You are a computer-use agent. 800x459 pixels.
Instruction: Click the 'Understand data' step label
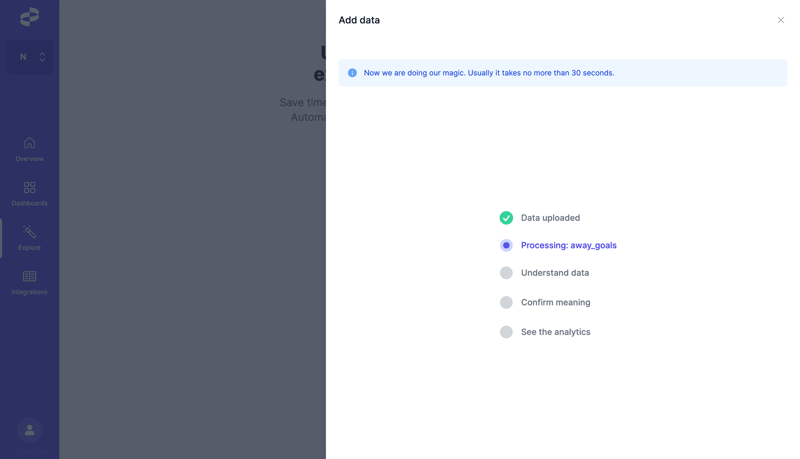[555, 273]
